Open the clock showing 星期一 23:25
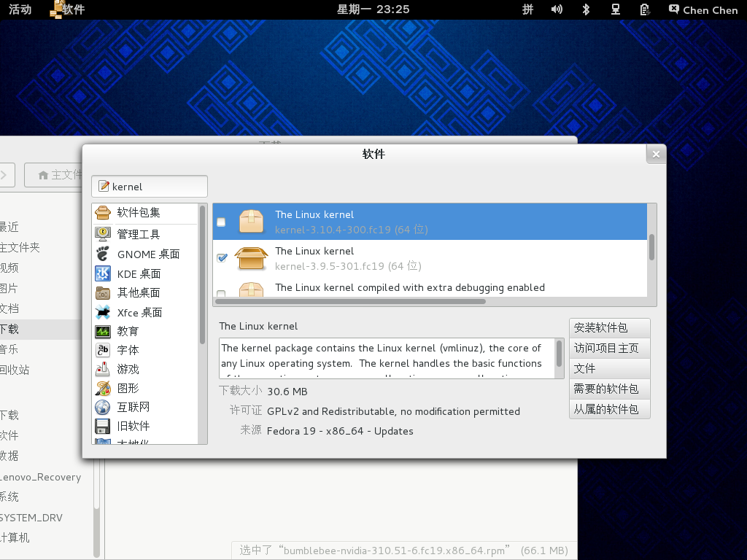The height and width of the screenshot is (560, 747). tap(373, 9)
